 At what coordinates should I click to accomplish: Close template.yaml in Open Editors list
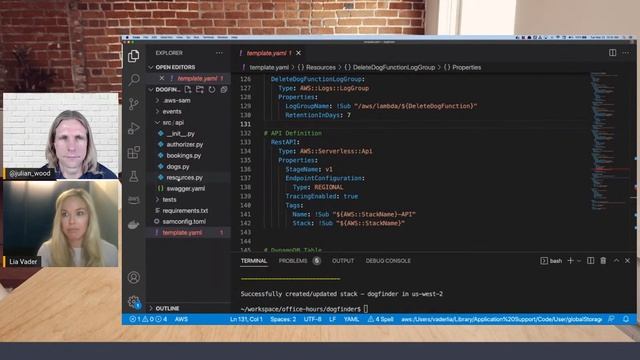[162, 78]
